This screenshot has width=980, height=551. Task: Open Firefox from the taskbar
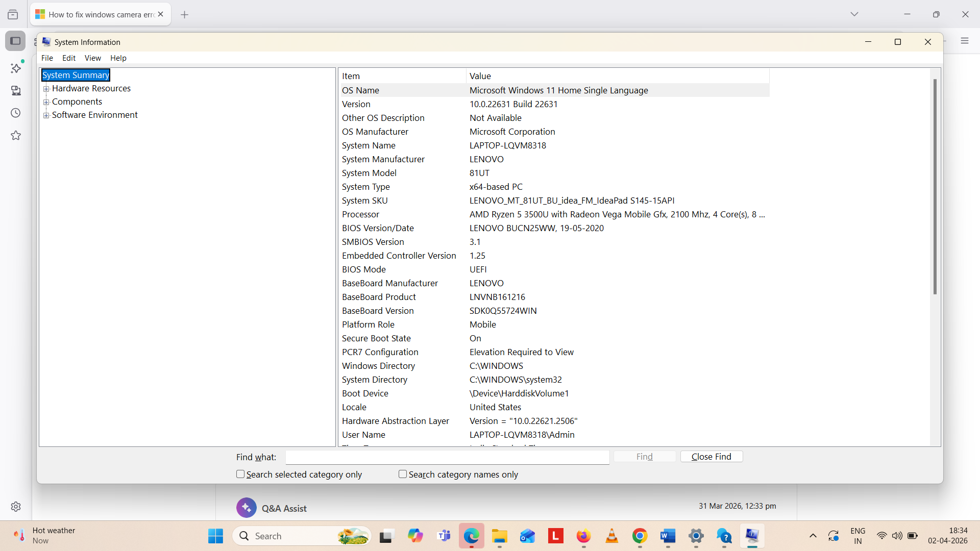583,536
